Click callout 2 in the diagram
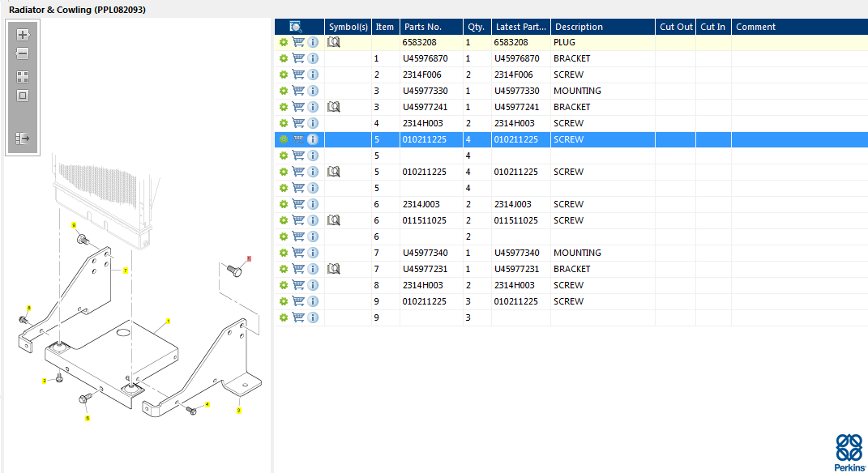868x473 pixels. point(45,381)
